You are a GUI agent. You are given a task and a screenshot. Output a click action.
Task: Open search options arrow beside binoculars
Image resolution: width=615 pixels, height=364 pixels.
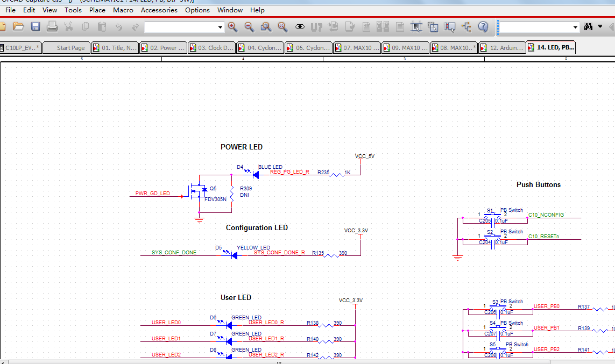click(x=600, y=27)
